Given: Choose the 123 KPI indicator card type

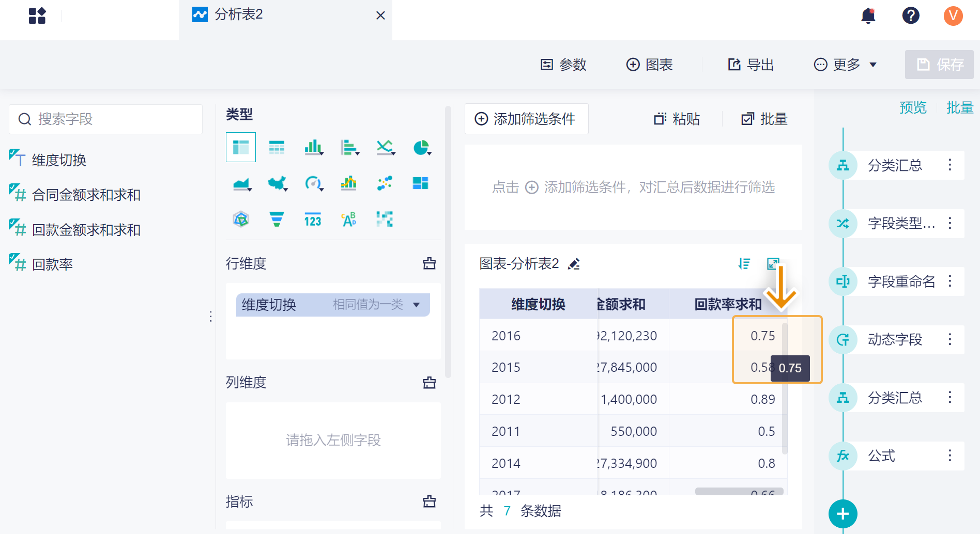Looking at the screenshot, I should (313, 219).
